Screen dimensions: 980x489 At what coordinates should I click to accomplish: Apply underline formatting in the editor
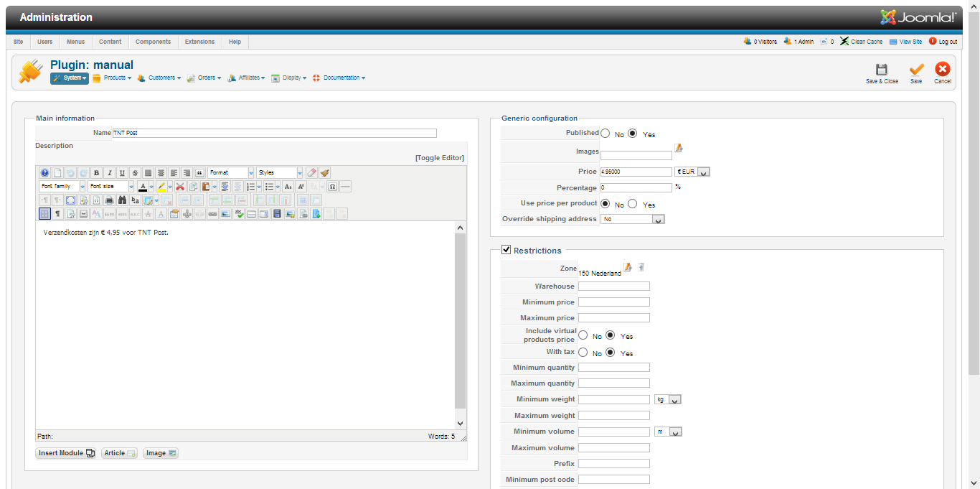click(123, 173)
